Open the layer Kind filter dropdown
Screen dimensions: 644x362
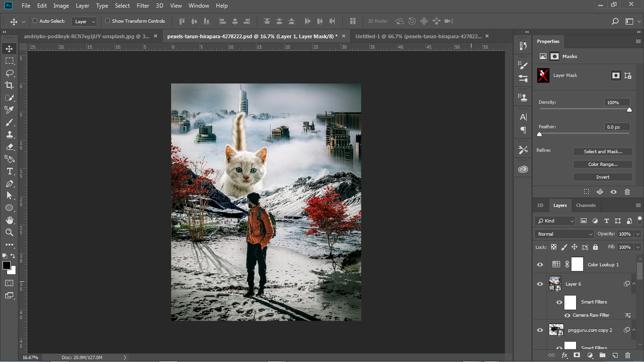pos(555,221)
